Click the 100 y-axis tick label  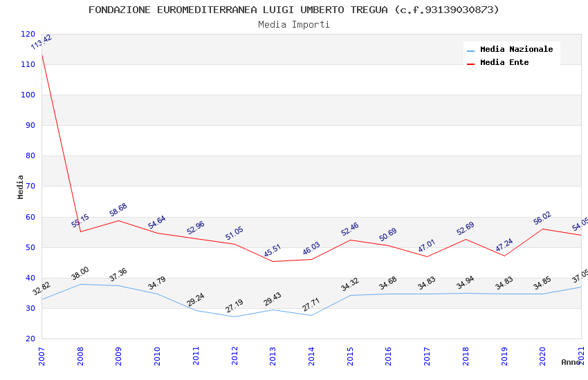click(28, 95)
